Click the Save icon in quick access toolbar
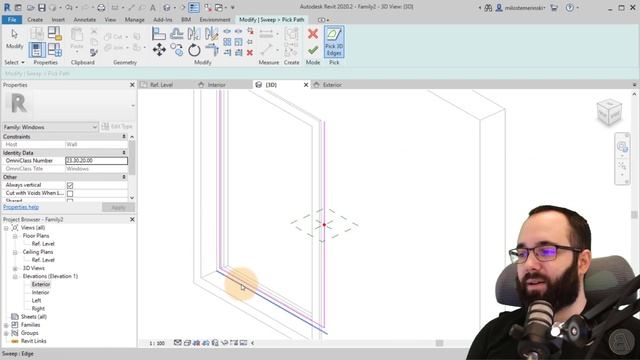 (x=42, y=7)
